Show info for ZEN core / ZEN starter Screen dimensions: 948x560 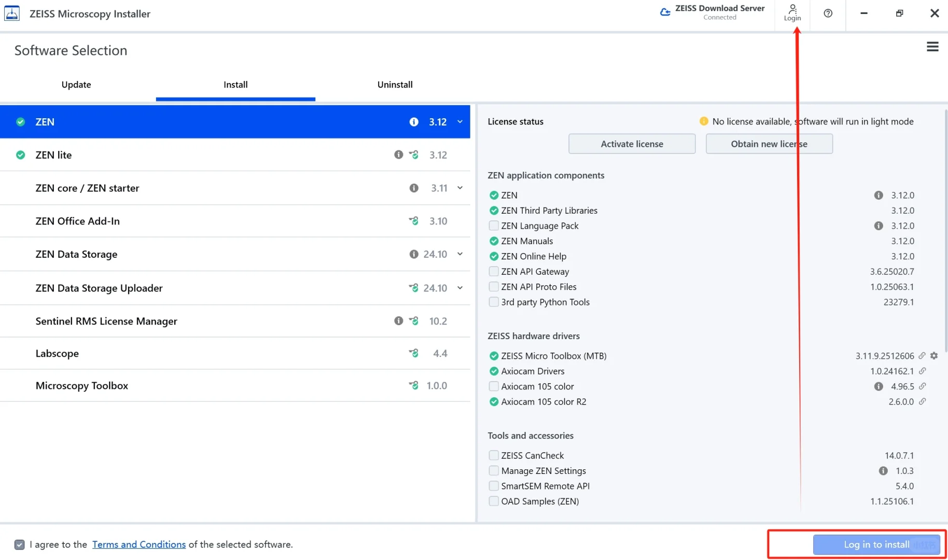[x=414, y=188]
